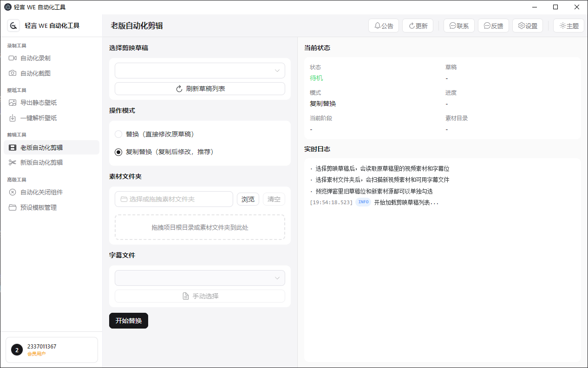Screen dimensions: 588x368
Task: Click the 主题 theme switcher
Action: (x=568, y=26)
